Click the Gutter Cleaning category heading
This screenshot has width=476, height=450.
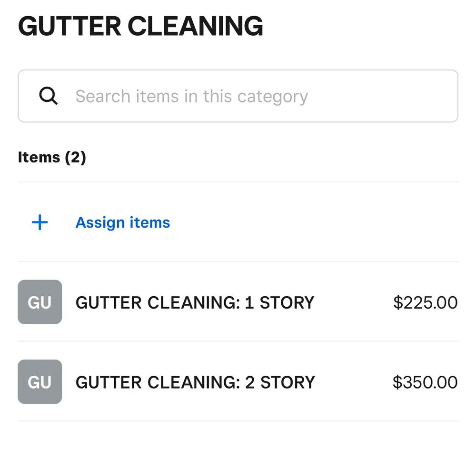point(140,26)
